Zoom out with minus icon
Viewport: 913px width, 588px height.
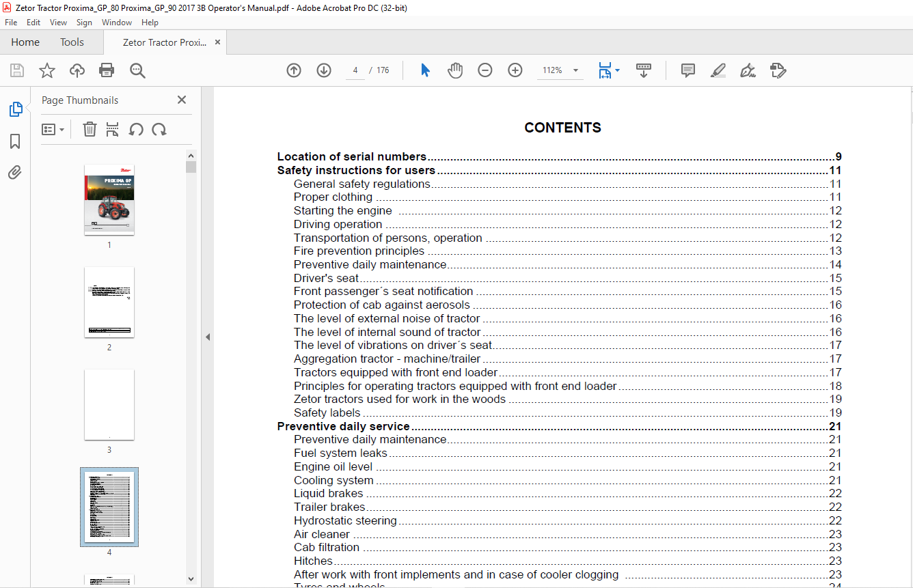click(485, 70)
